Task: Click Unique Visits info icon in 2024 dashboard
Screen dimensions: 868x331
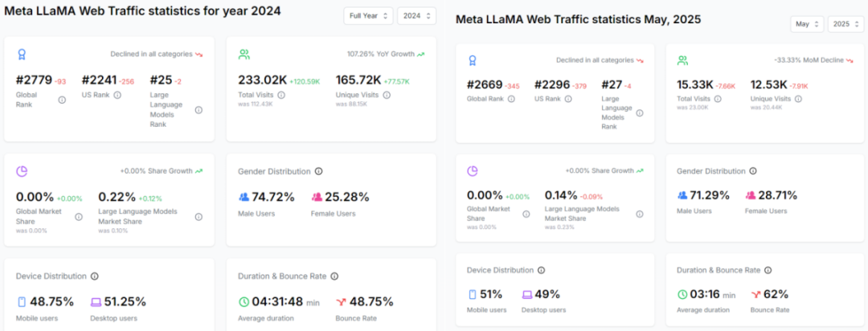Action: point(387,96)
